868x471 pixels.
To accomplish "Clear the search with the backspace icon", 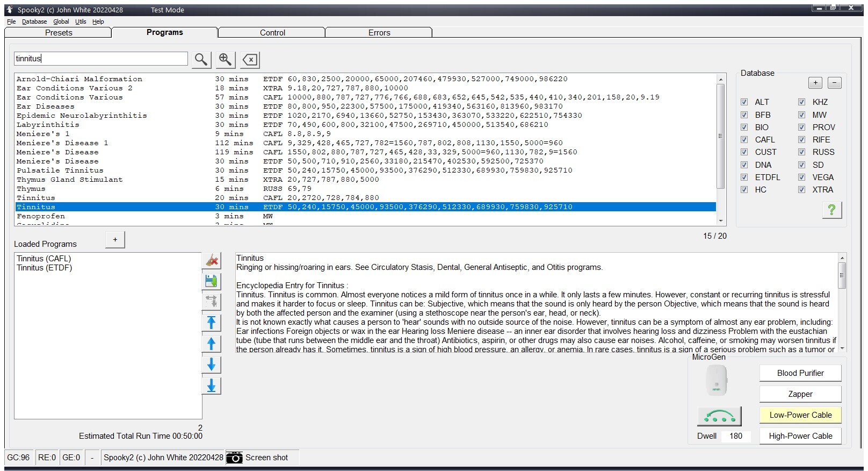I will pyautogui.click(x=250, y=59).
